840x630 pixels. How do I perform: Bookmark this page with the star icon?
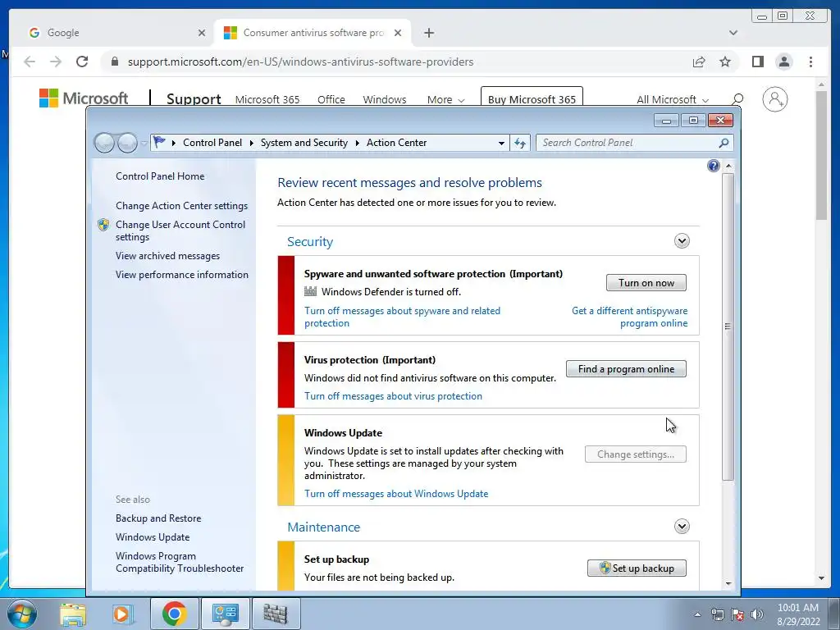coord(725,62)
